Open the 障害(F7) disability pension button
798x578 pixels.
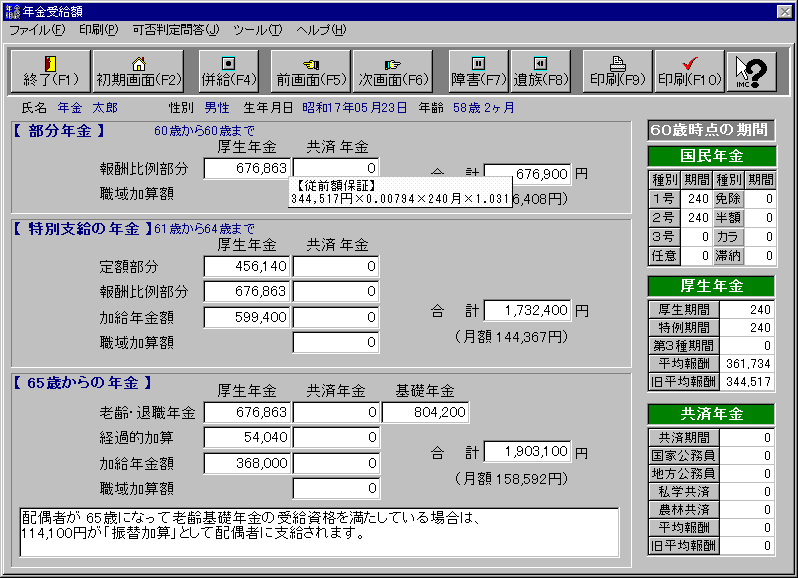[x=478, y=71]
